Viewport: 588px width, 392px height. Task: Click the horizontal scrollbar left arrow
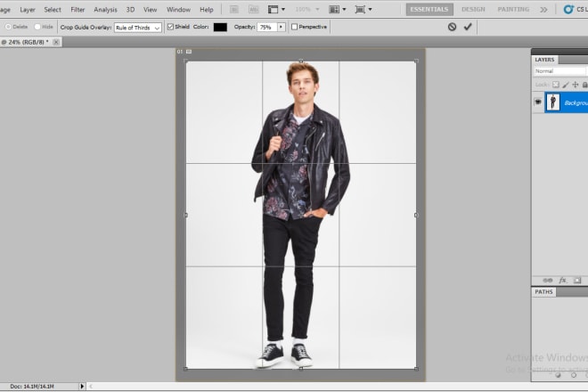click(x=91, y=386)
